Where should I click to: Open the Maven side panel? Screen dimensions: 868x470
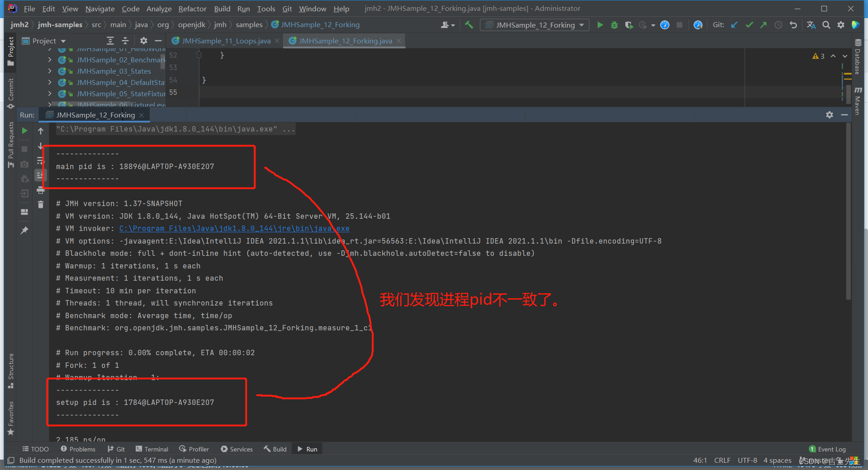pyautogui.click(x=858, y=100)
